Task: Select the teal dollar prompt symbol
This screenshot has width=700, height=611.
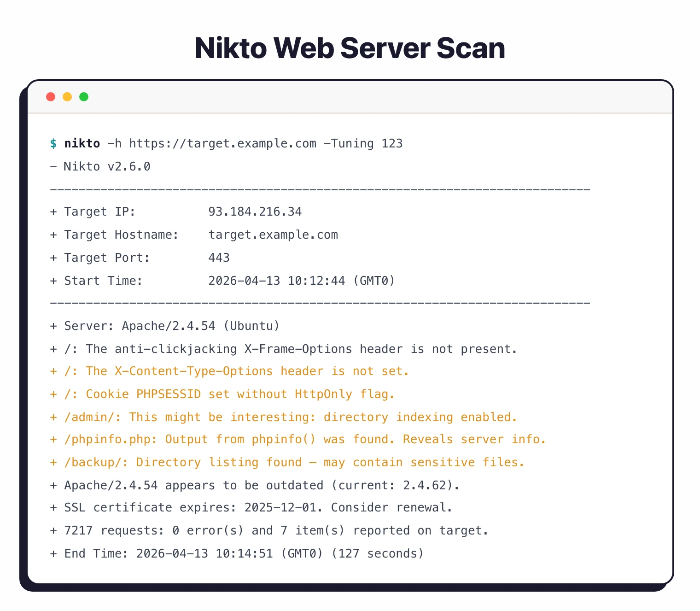Action: click(x=54, y=143)
